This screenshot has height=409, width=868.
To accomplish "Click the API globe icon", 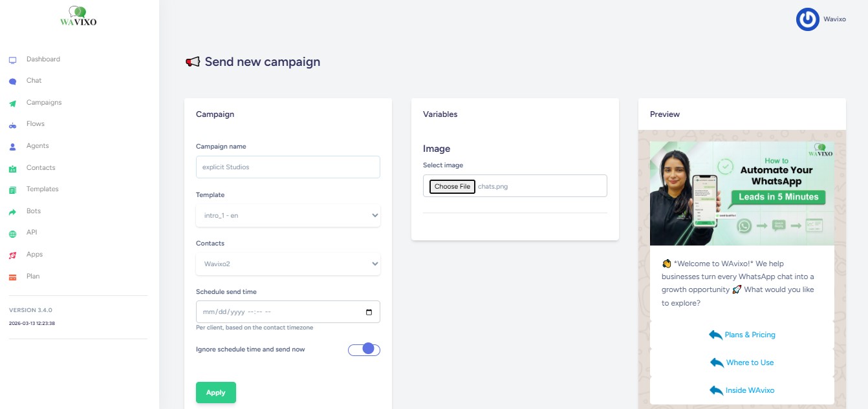I will point(12,233).
